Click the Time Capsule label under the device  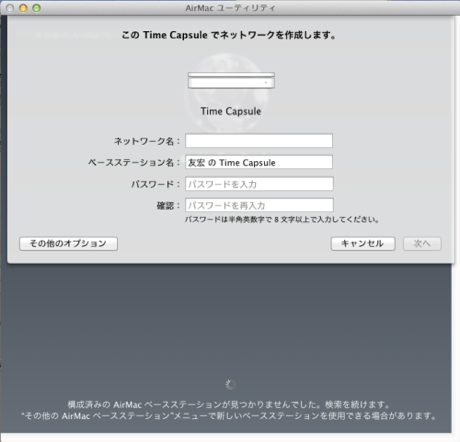pyautogui.click(x=231, y=111)
